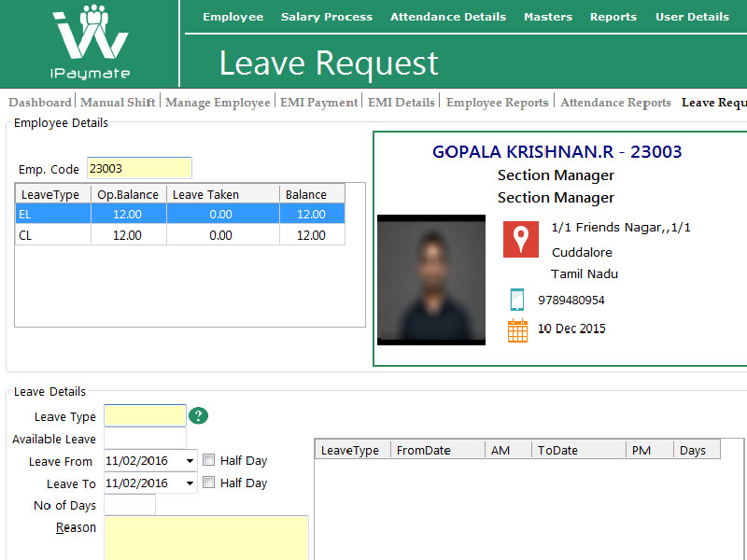Enable Half Day for Leave To
This screenshot has width=747, height=560.
point(209,483)
